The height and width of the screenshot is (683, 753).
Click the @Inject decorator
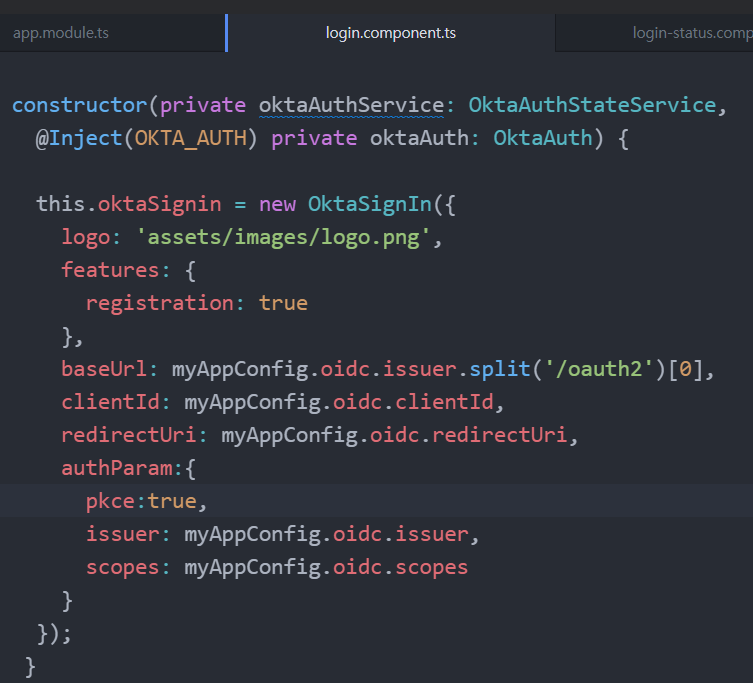coord(79,138)
